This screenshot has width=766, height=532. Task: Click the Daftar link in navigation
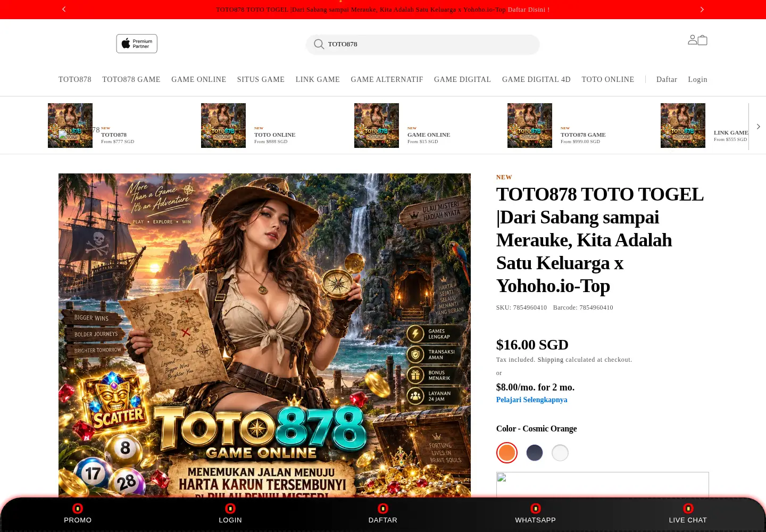(x=667, y=79)
